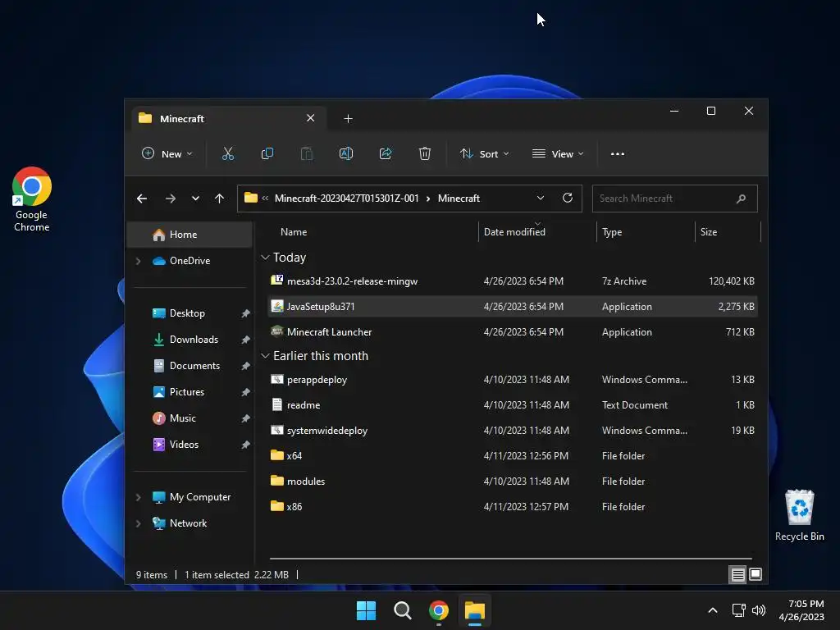840x630 pixels.
Task: Open the View options dropdown
Action: point(558,153)
